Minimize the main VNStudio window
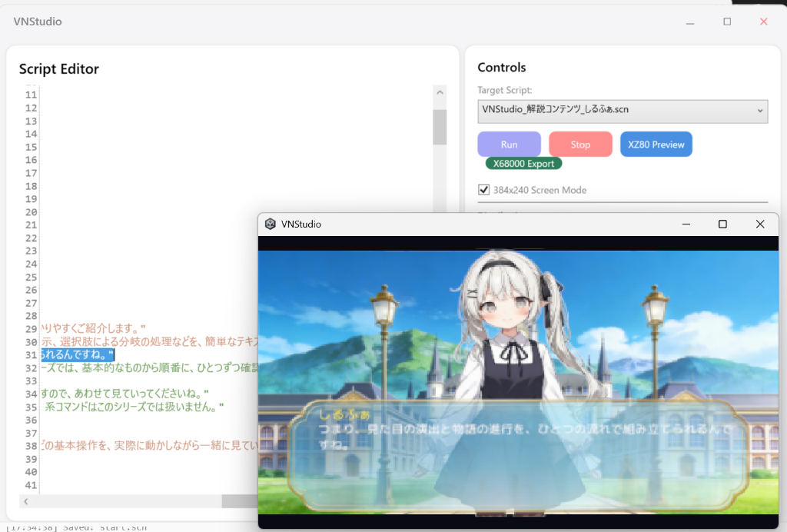 click(x=690, y=22)
